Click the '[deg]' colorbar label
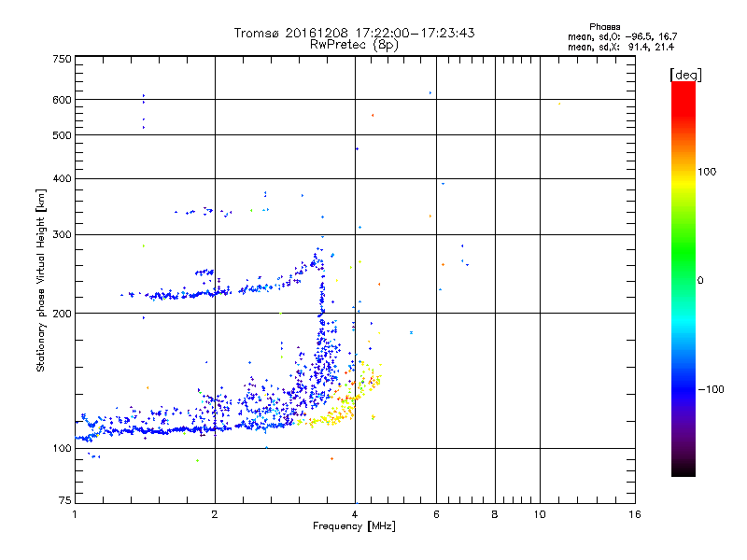747x560 pixels. pos(685,75)
